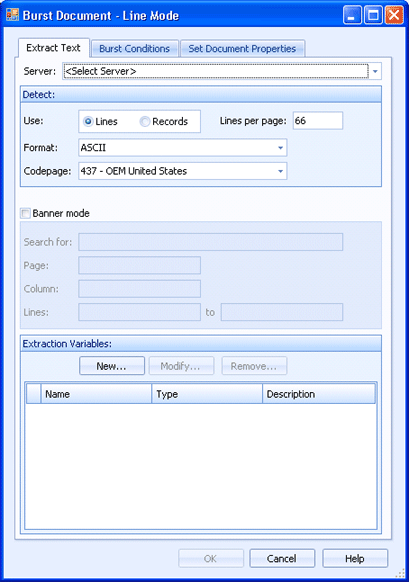Click the banner Page field
This screenshot has width=409, height=582.
pyautogui.click(x=140, y=265)
